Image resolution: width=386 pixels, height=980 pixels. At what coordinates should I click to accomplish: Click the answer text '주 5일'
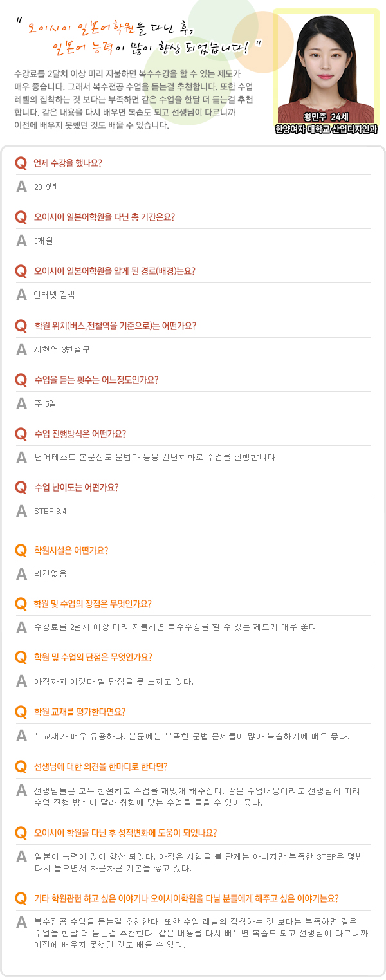(x=45, y=403)
